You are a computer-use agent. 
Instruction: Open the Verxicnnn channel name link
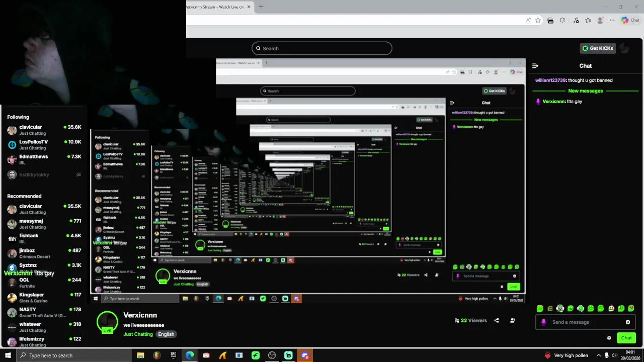[140, 315]
